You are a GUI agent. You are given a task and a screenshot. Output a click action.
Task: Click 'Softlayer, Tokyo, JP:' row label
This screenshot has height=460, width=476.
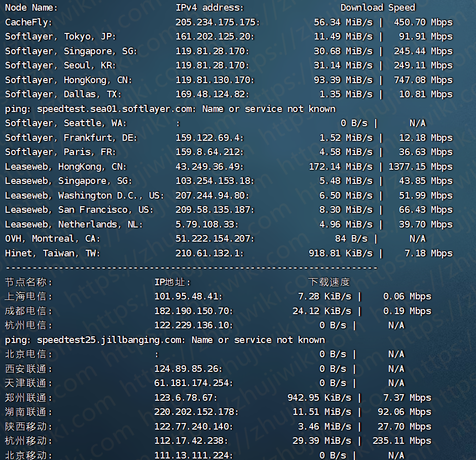coord(60,36)
